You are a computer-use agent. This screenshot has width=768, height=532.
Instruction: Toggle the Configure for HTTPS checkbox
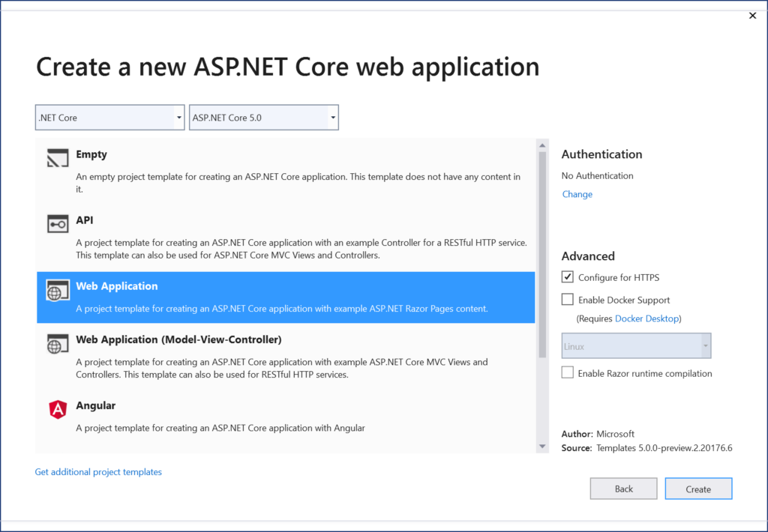click(567, 277)
